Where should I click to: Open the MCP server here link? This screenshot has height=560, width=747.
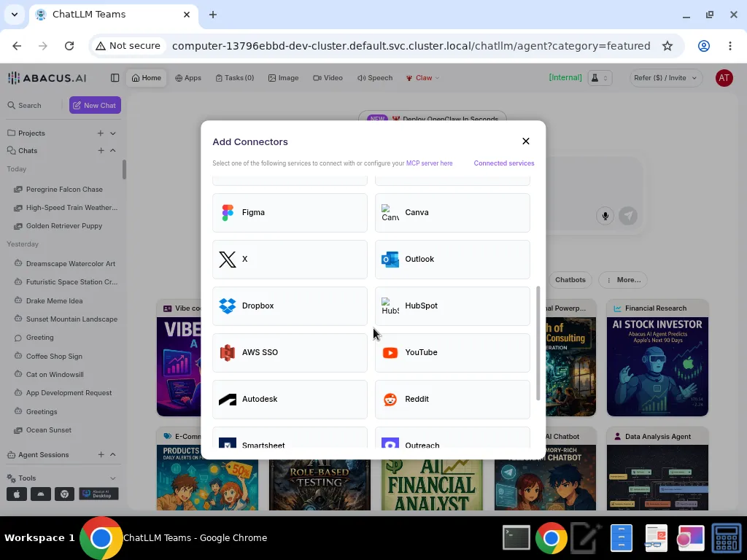429,163
